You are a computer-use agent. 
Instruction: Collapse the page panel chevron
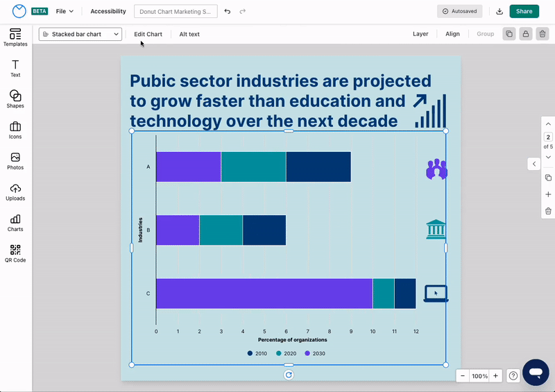pyautogui.click(x=533, y=164)
